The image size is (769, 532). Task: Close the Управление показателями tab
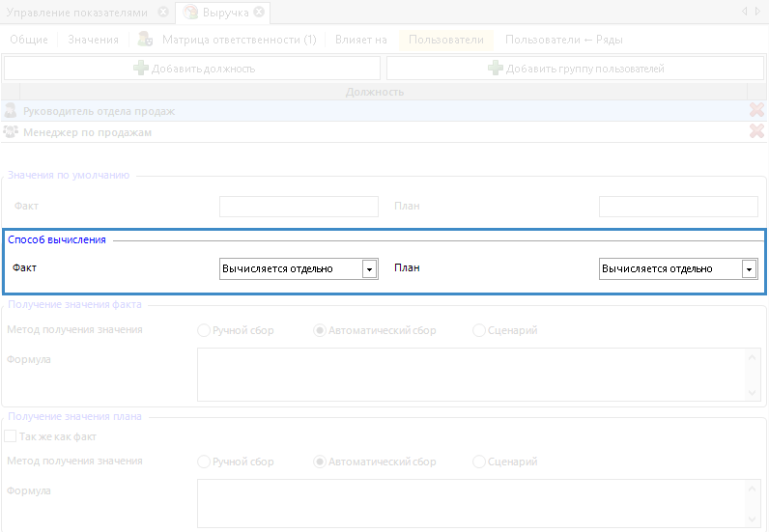(x=163, y=13)
